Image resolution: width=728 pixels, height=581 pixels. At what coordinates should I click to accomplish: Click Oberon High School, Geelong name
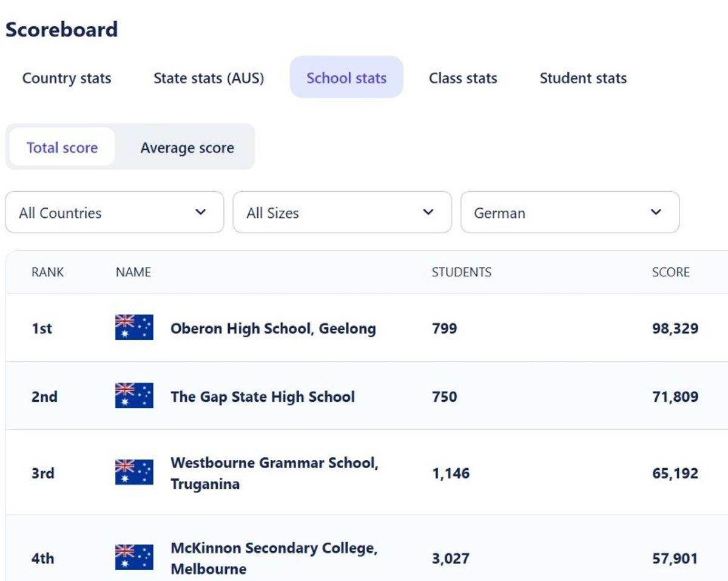(273, 328)
